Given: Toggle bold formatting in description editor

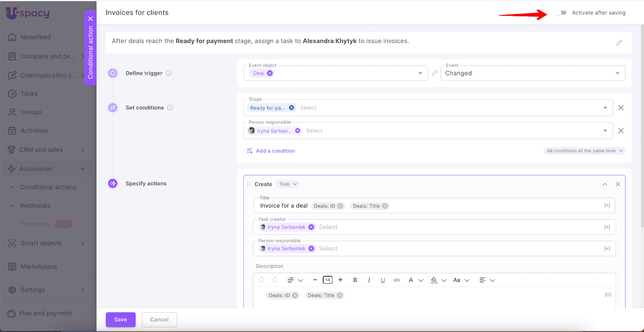Looking at the screenshot, I should [355, 280].
